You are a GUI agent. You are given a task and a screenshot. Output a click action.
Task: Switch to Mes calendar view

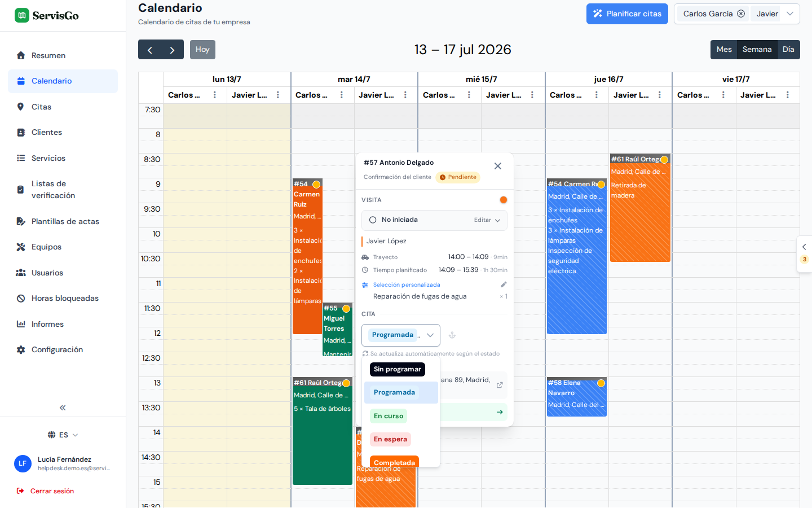(x=724, y=50)
